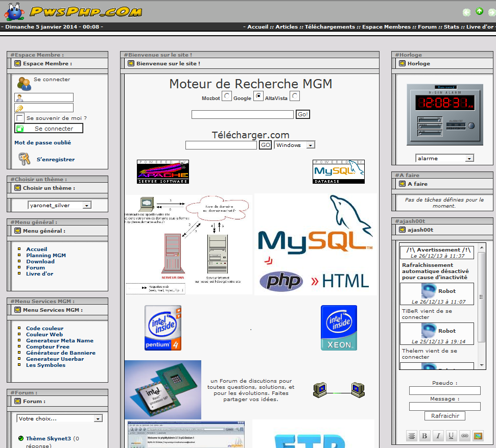Click the shoutbox scrollbar thumb

pos(482,297)
